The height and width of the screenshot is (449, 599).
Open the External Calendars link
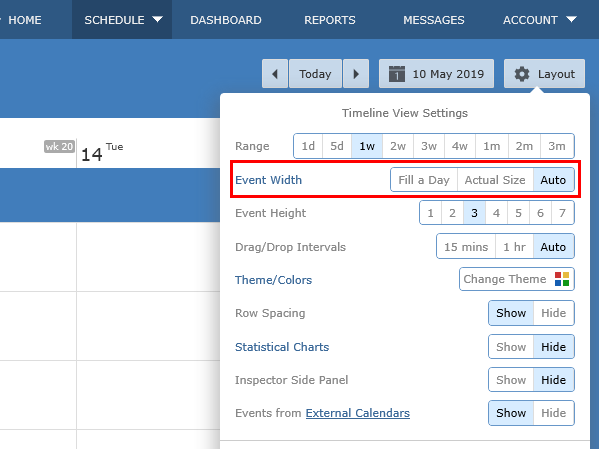(358, 413)
